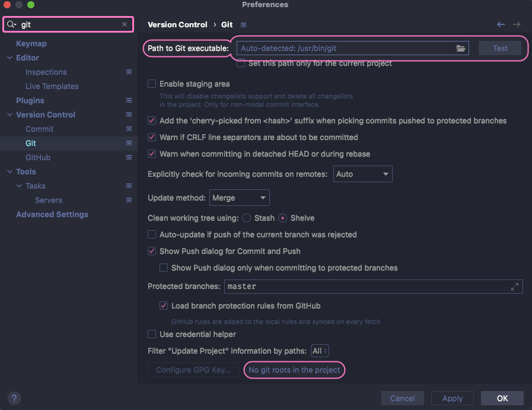Open search options via magnifier icon
This screenshot has height=410, width=532.
click(11, 24)
